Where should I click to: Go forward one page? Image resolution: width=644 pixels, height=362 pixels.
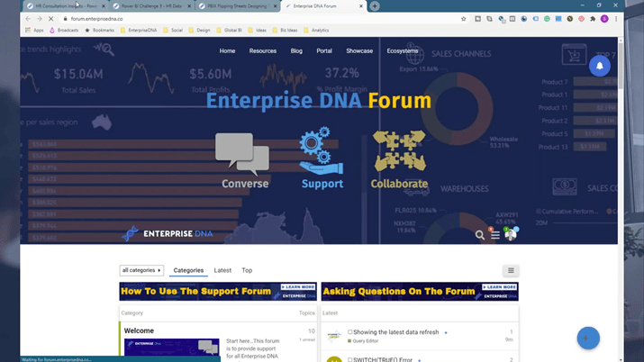click(x=40, y=19)
